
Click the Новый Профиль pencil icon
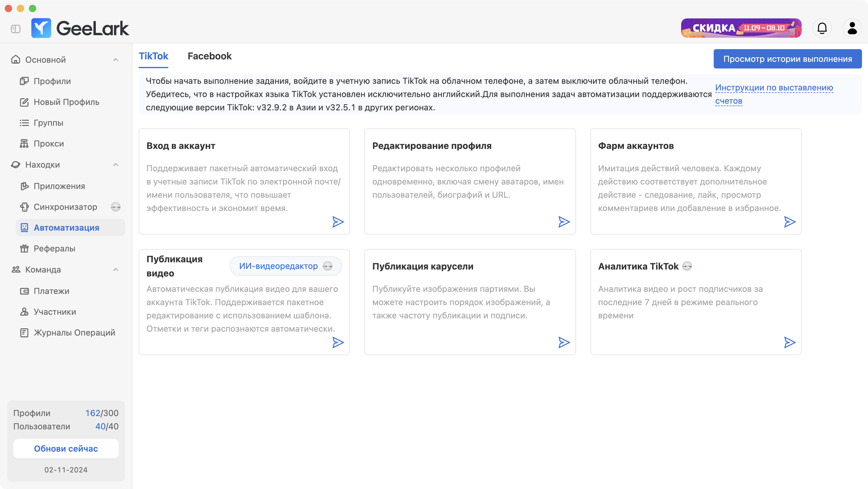24,102
